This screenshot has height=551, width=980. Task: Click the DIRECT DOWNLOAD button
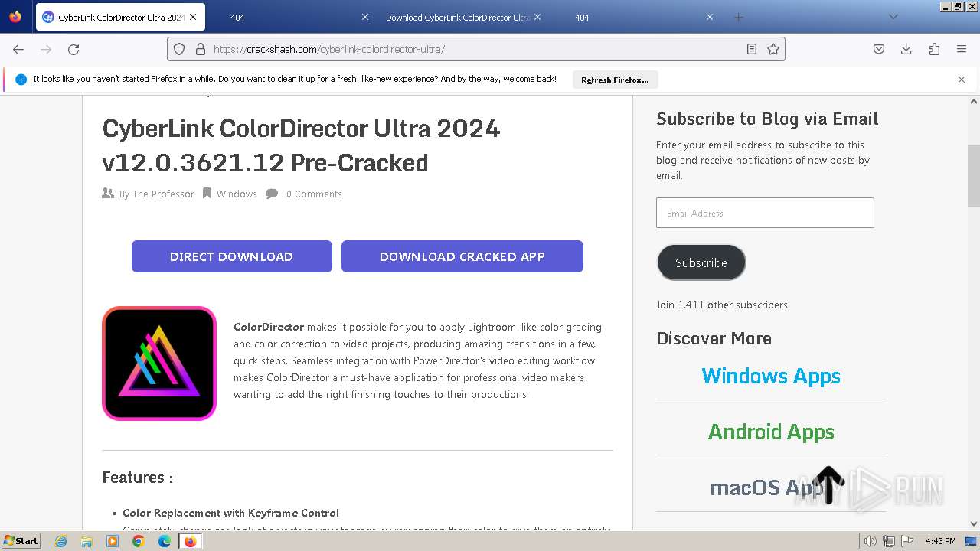[x=232, y=256]
